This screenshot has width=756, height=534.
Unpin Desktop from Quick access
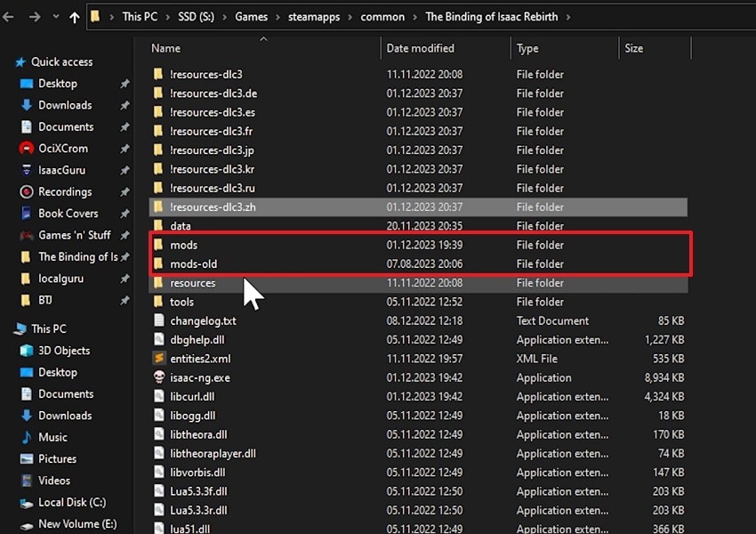tap(122, 84)
